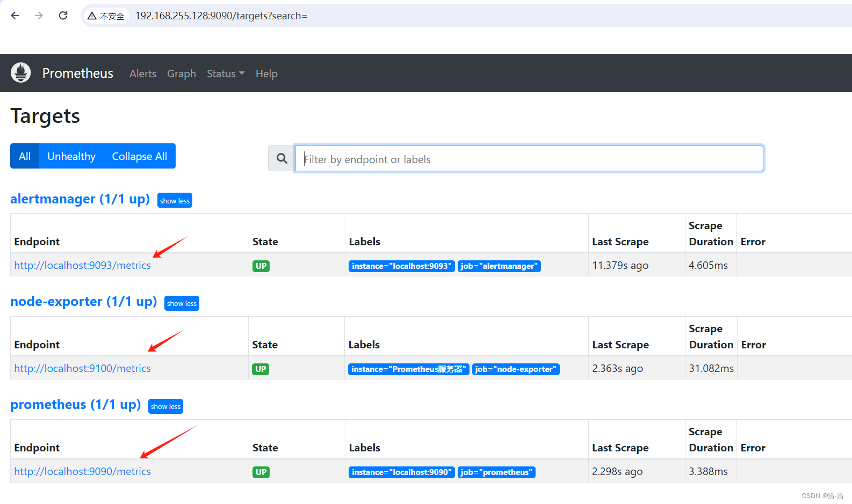Click the alertmanager (1/1 up) heading

[80, 199]
